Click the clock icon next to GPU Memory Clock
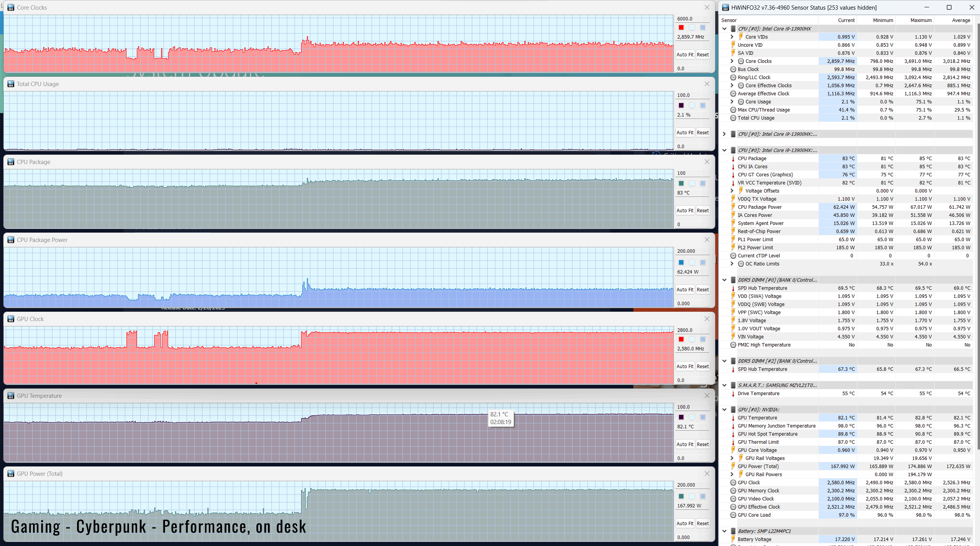This screenshot has height=546, width=980. coord(733,490)
